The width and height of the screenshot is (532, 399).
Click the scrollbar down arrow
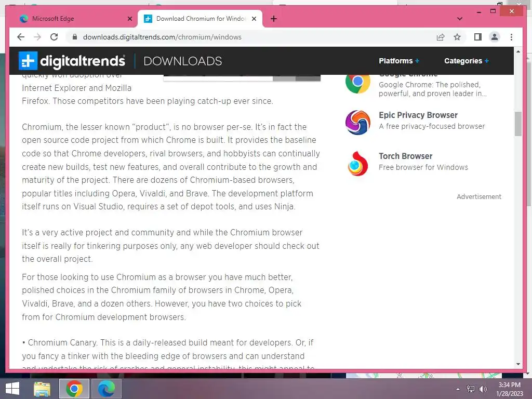518,364
